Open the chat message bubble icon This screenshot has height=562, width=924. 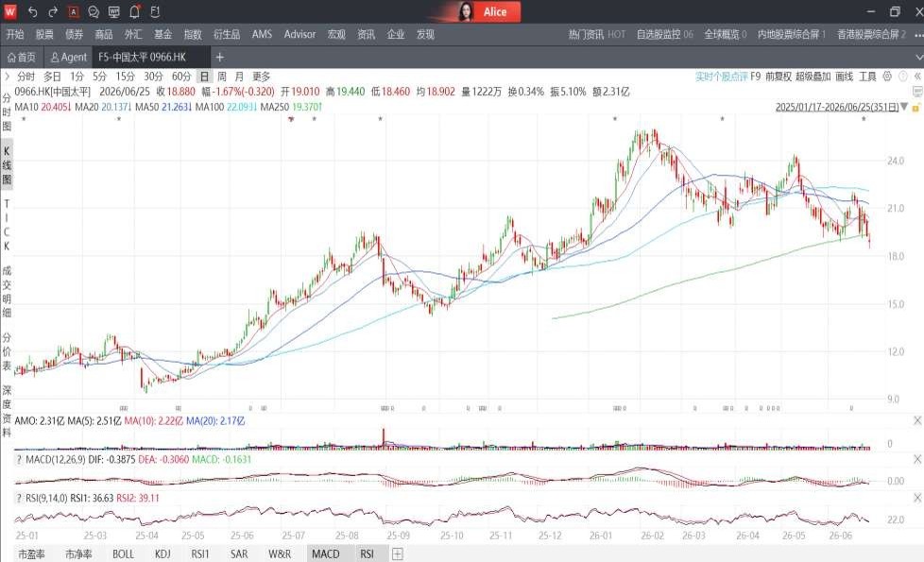94,11
